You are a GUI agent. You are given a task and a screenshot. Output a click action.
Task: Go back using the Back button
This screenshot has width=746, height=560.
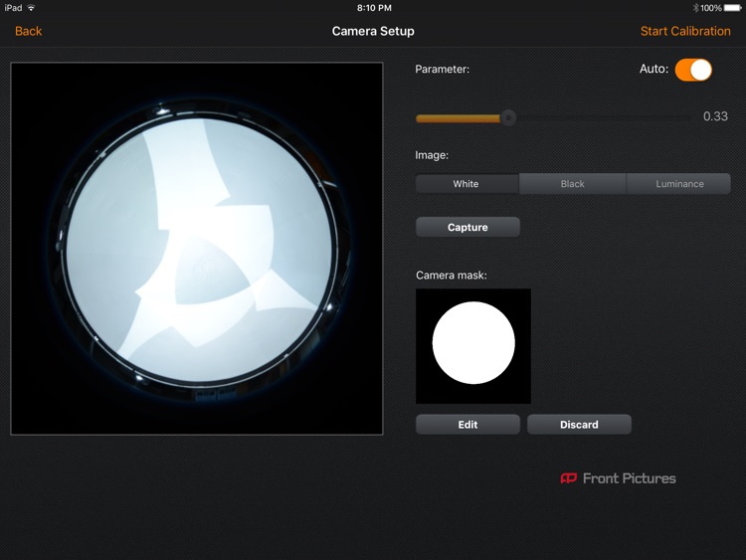pos(29,32)
